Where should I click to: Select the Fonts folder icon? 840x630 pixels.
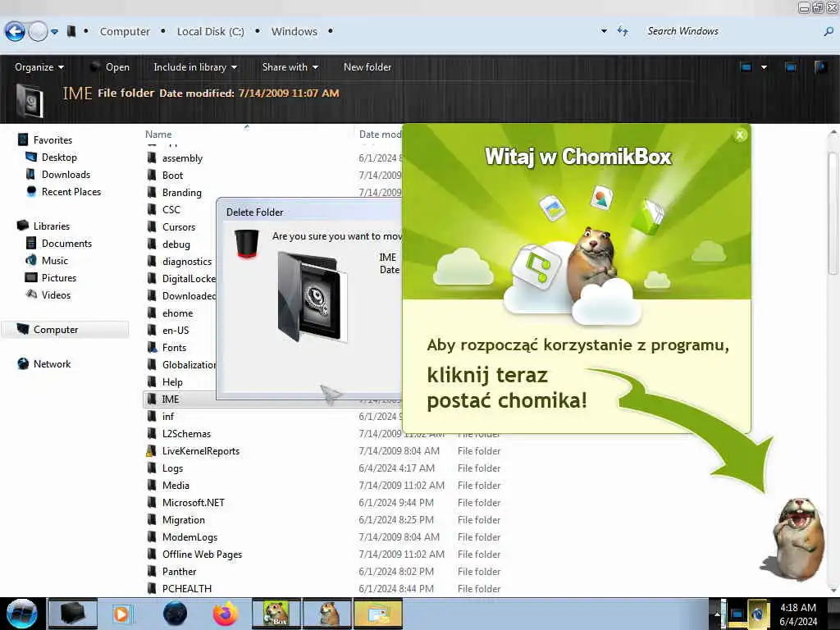(152, 347)
